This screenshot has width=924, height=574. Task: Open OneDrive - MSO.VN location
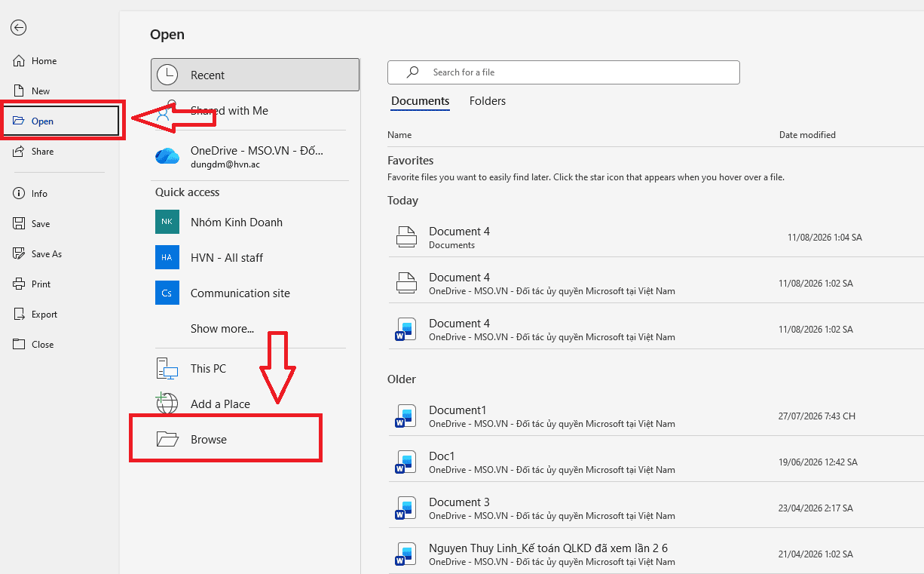tap(255, 156)
